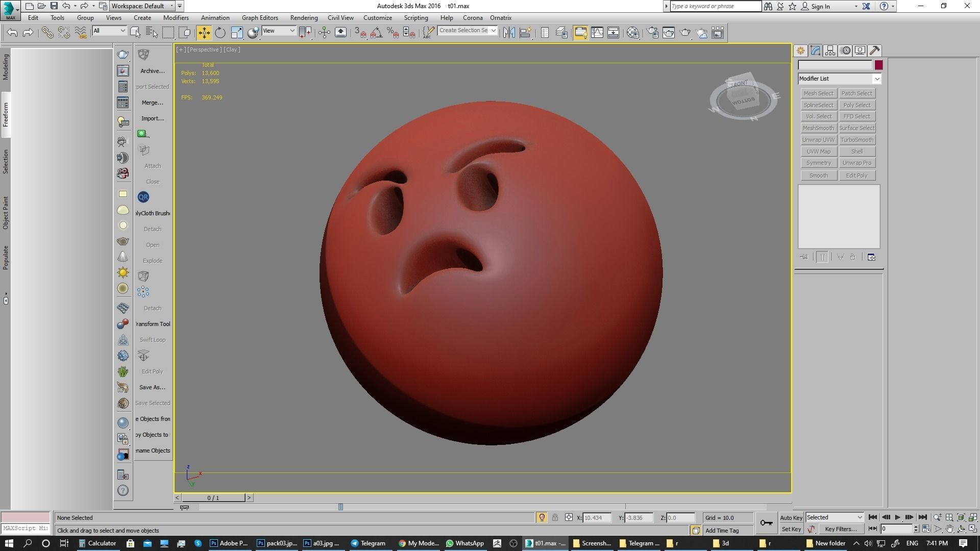Open Curve Editor icon
The height and width of the screenshot is (551, 980).
pyautogui.click(x=597, y=33)
